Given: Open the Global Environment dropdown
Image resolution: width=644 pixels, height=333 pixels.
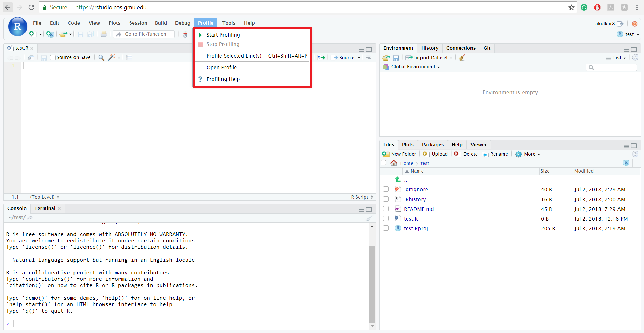Looking at the screenshot, I should click(x=411, y=67).
